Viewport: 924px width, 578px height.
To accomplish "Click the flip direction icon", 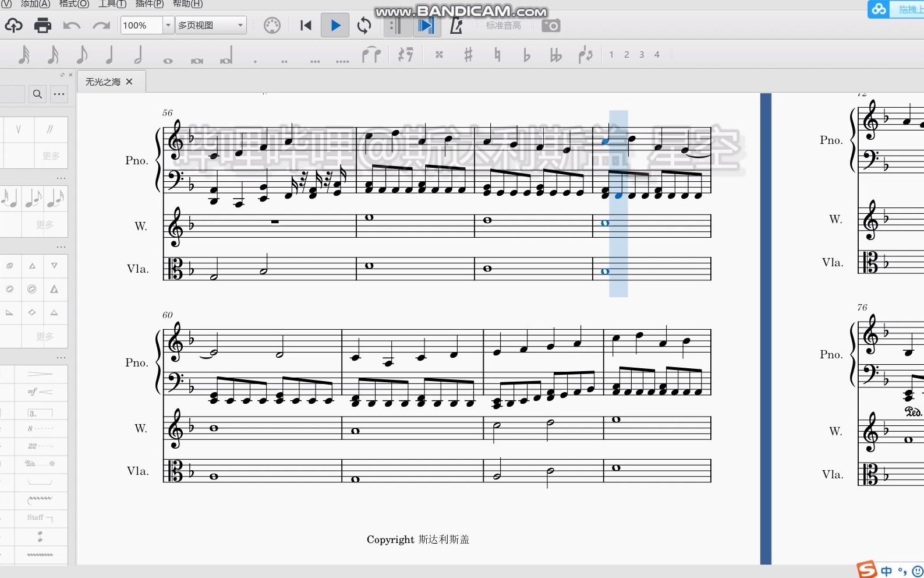I will (x=585, y=55).
